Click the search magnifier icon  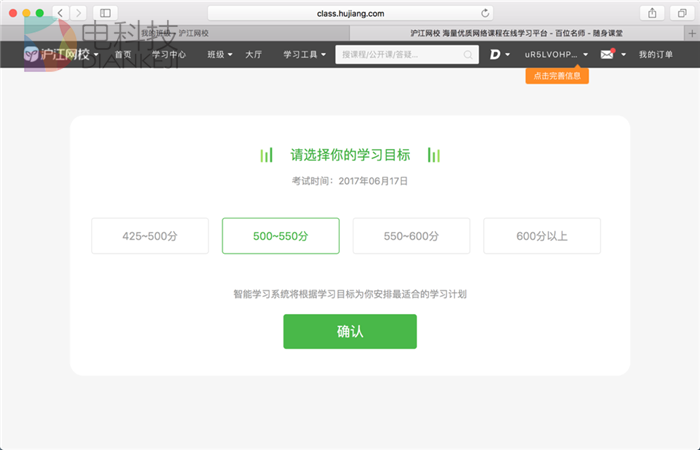(468, 54)
